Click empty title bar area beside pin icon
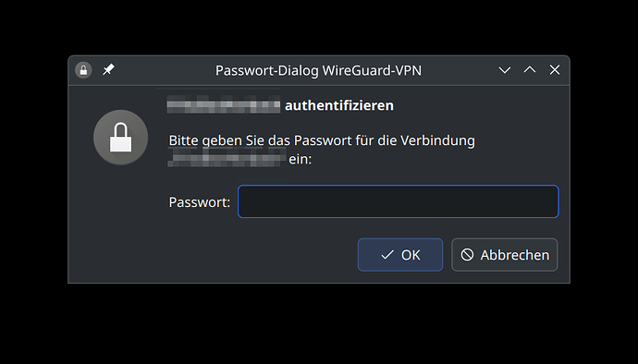 pyautogui.click(x=163, y=70)
